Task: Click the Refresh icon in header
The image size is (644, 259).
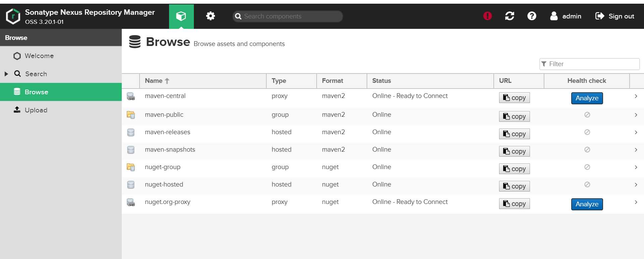Action: point(509,16)
